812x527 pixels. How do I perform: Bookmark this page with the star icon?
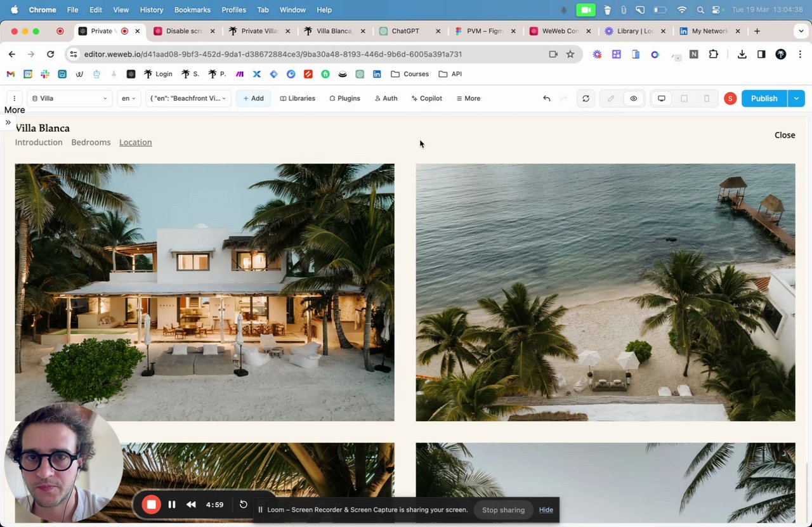click(570, 55)
